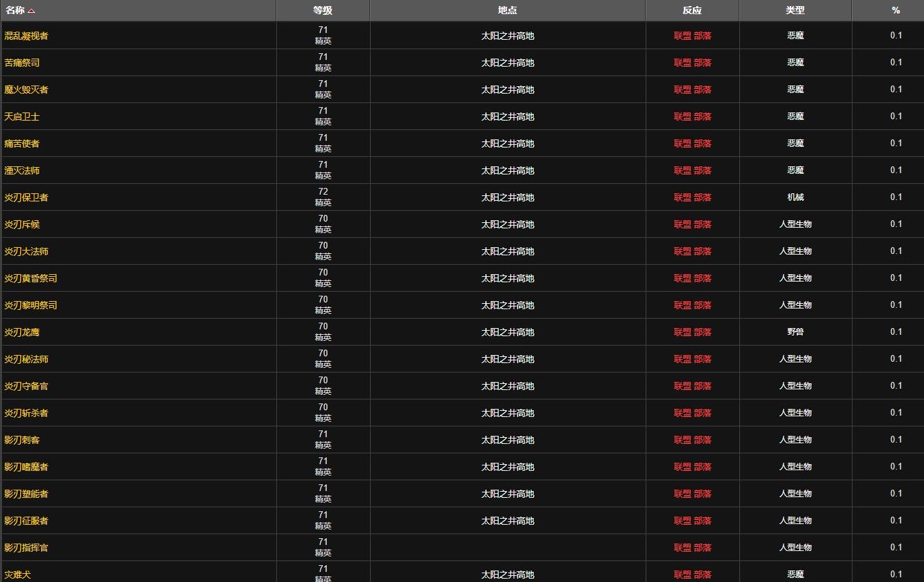
Task: Click 太阳之井高地 in the 混乱凝视者 row
Action: (507, 36)
